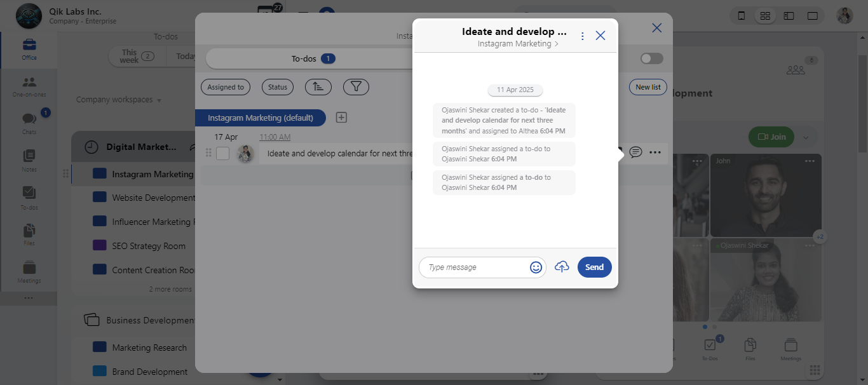Open One-on-ones in the sidebar
The image size is (868, 385).
[29, 84]
